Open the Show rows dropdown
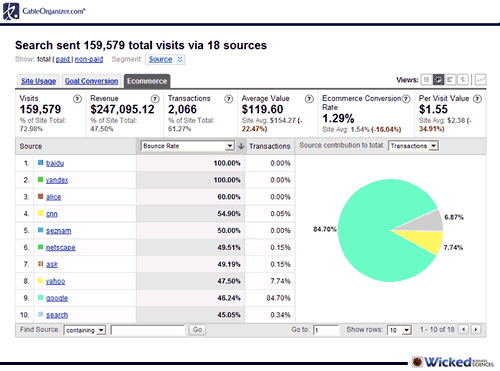The width and height of the screenshot is (500, 371). [399, 330]
